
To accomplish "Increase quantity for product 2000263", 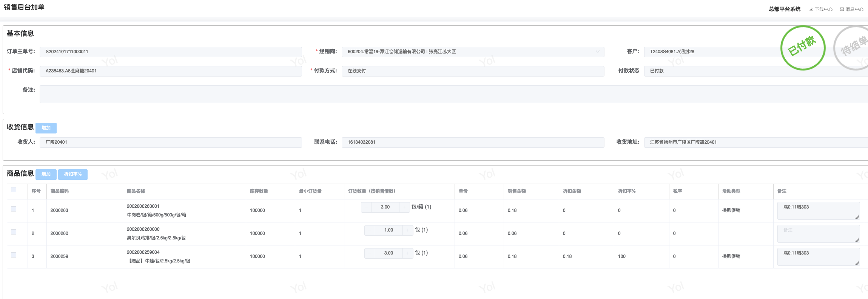I will (404, 207).
